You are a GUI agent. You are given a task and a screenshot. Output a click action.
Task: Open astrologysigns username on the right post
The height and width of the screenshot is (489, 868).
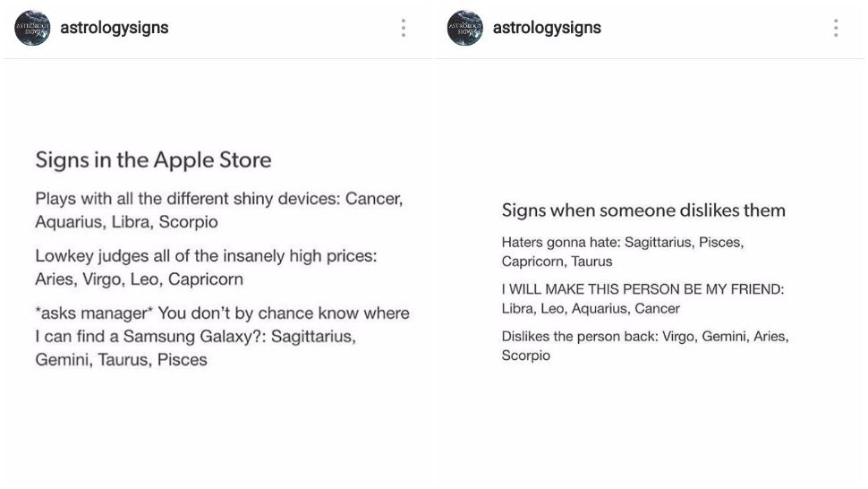tap(547, 28)
